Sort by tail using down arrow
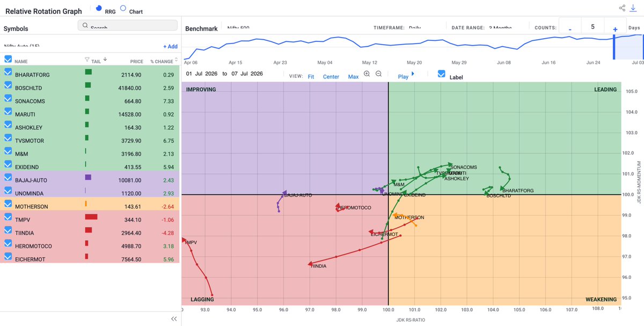This screenshot has width=644, height=326. point(105,60)
